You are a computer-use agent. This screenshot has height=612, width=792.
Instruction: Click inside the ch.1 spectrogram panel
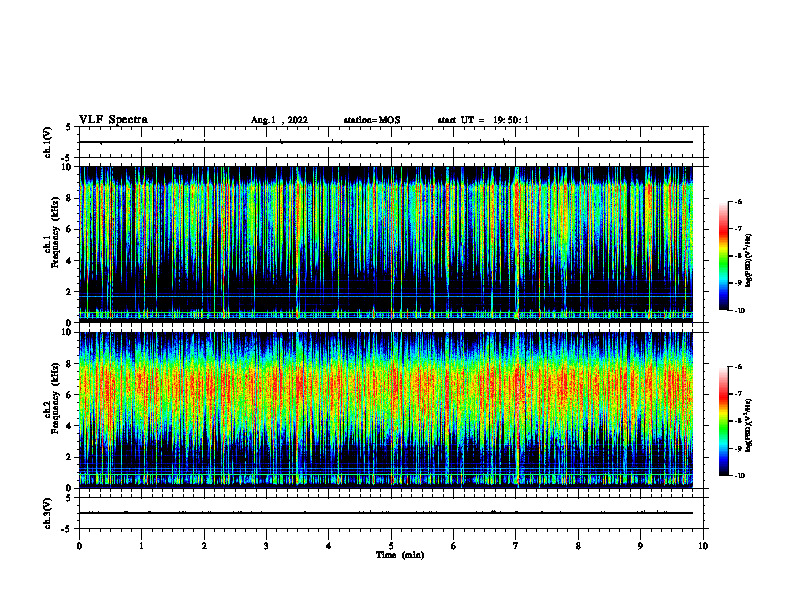point(386,244)
